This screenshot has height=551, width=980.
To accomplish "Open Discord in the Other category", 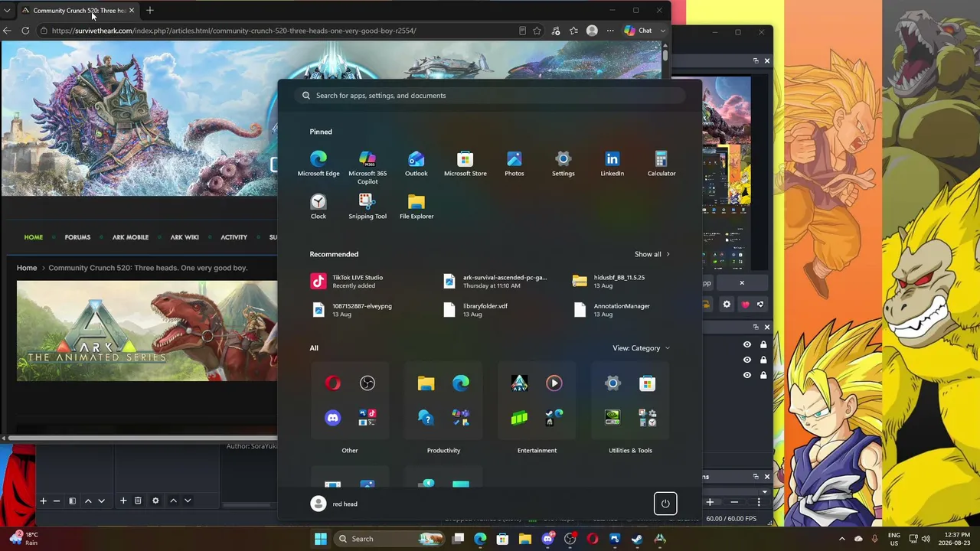I will click(x=333, y=418).
